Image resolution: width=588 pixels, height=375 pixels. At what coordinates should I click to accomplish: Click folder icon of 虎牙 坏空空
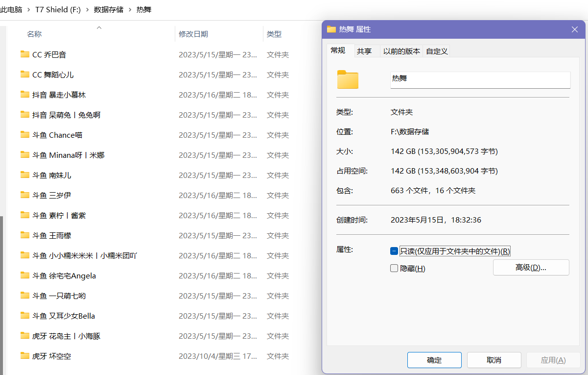coord(25,356)
